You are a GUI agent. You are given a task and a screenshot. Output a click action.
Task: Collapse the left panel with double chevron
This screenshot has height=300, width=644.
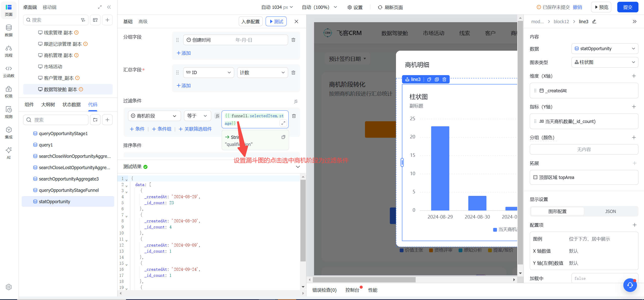pos(109,7)
